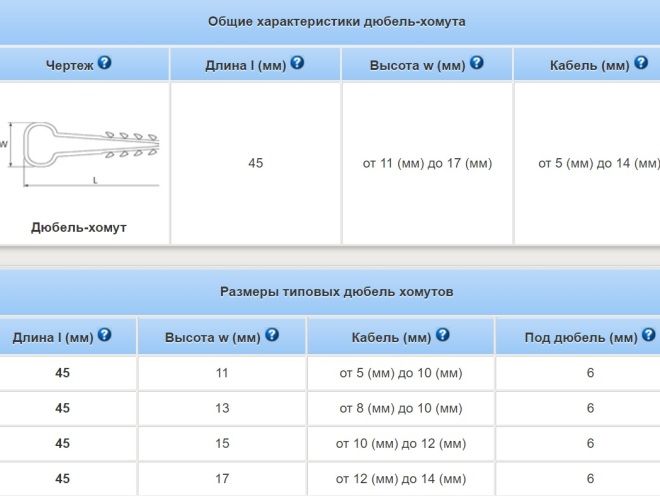
Task: Open Высота w help icon in the sizes table
Action: tap(272, 336)
